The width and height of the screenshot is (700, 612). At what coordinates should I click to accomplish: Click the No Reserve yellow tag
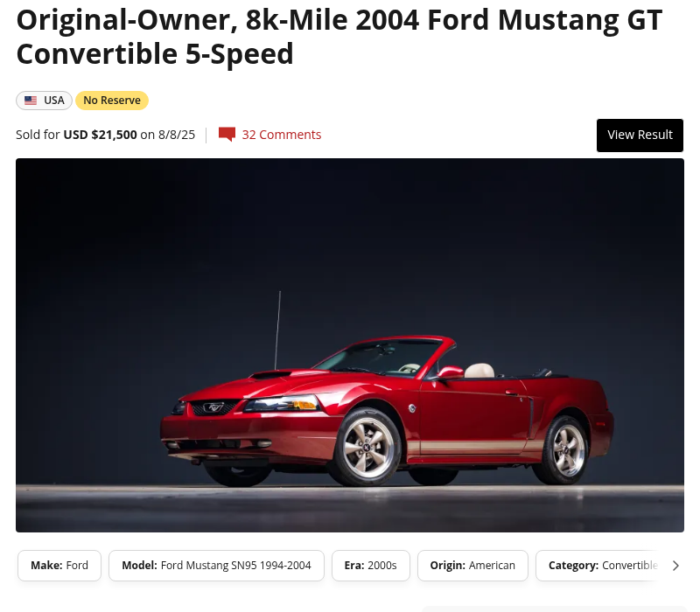pos(112,101)
